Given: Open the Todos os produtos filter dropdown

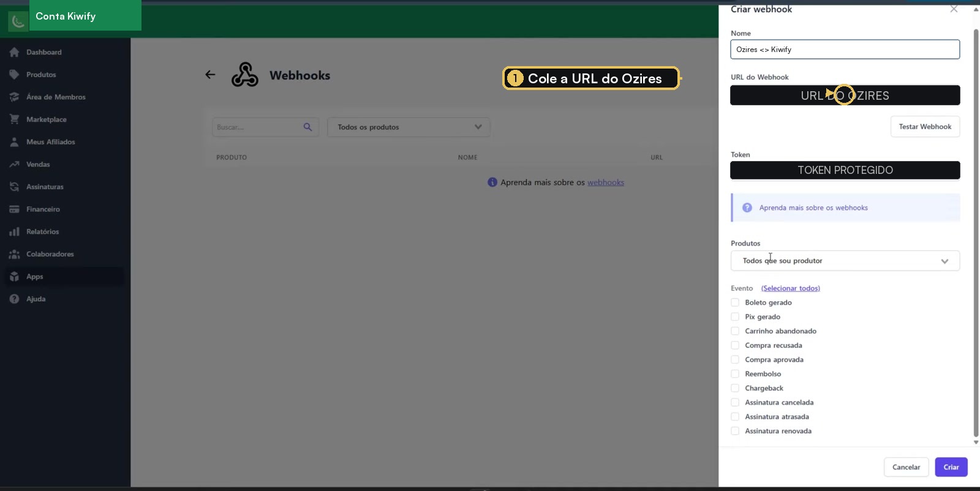Looking at the screenshot, I should pos(409,127).
